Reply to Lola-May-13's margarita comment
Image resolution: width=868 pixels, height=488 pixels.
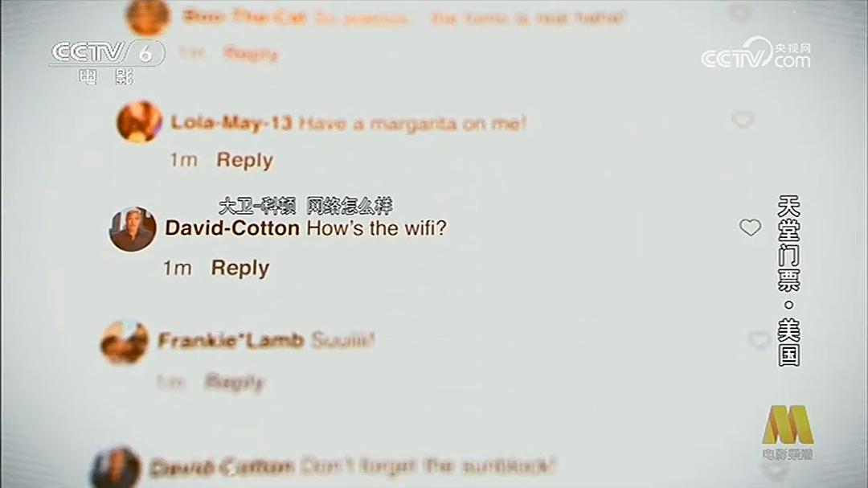(244, 160)
